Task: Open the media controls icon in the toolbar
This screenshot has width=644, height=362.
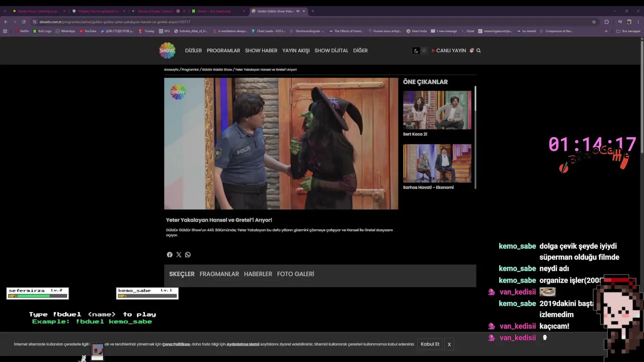Action: (620, 22)
